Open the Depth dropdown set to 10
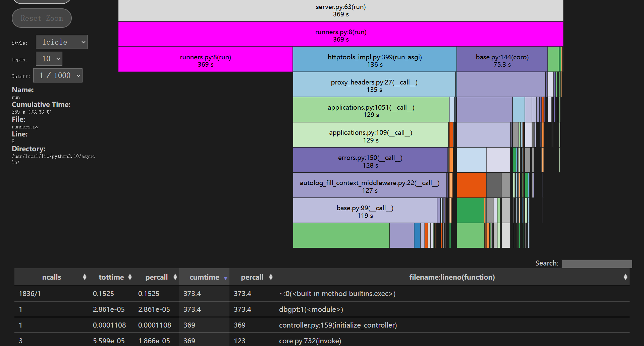 click(x=49, y=59)
